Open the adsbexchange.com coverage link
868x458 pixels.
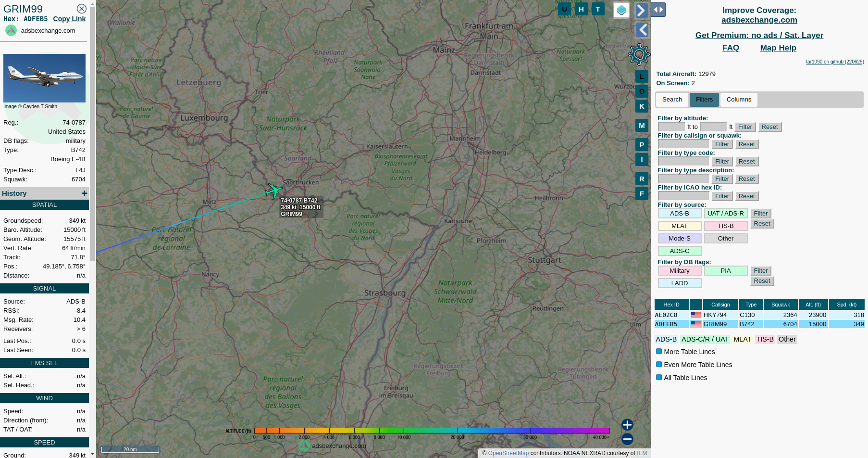click(759, 20)
